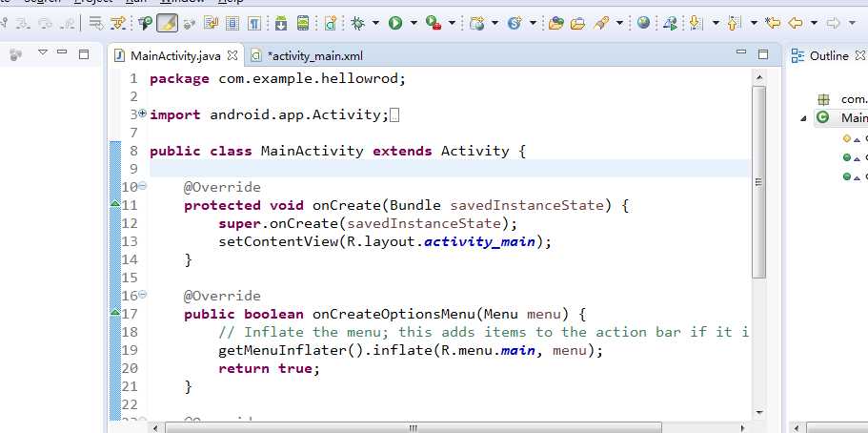Go to Next Annotation down arrow
This screenshot has width=868, height=433.
(x=696, y=23)
